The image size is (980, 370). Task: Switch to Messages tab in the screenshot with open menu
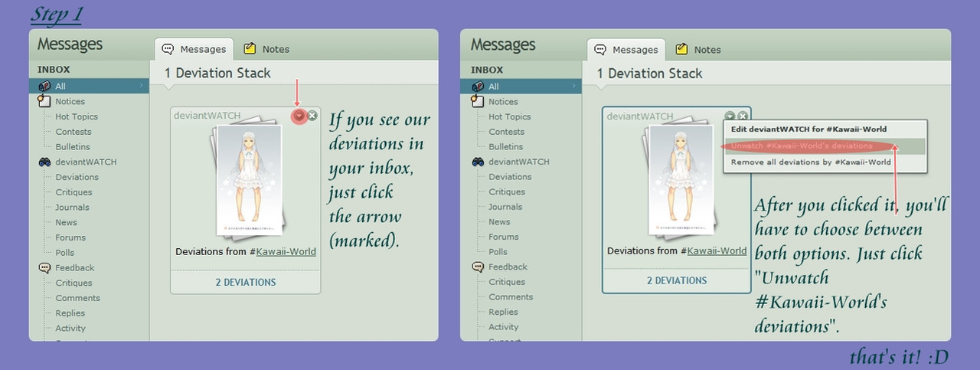(x=626, y=49)
